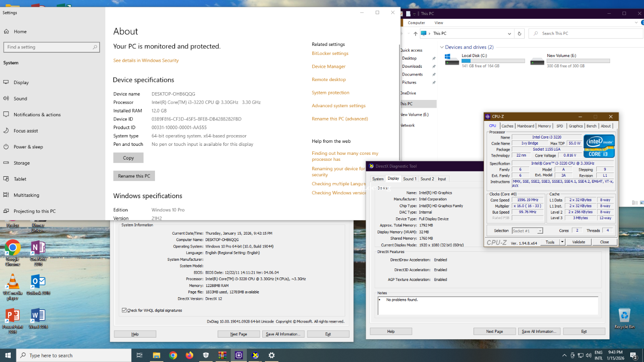
Task: Open Local Disk (C:) drive
Action: [x=474, y=56]
